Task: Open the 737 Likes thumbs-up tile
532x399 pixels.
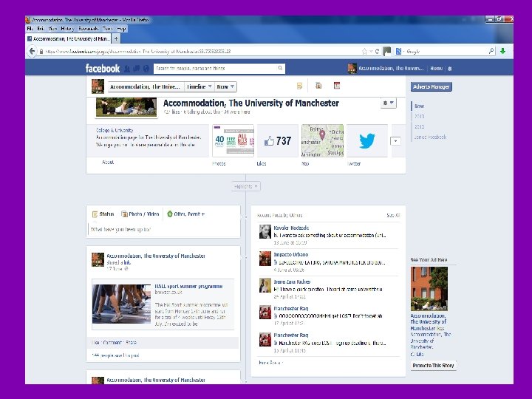Action: tap(278, 140)
